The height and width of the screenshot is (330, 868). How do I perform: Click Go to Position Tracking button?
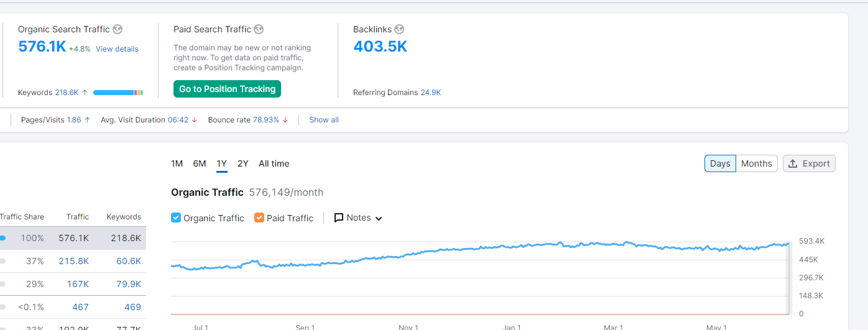coord(228,89)
